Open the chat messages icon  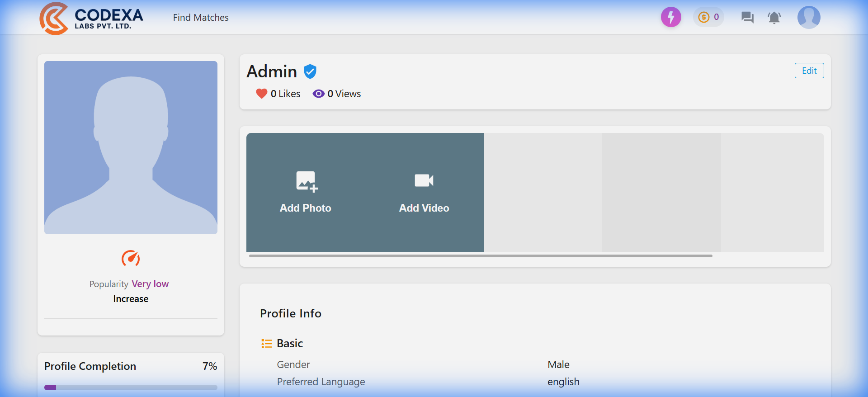[747, 18]
